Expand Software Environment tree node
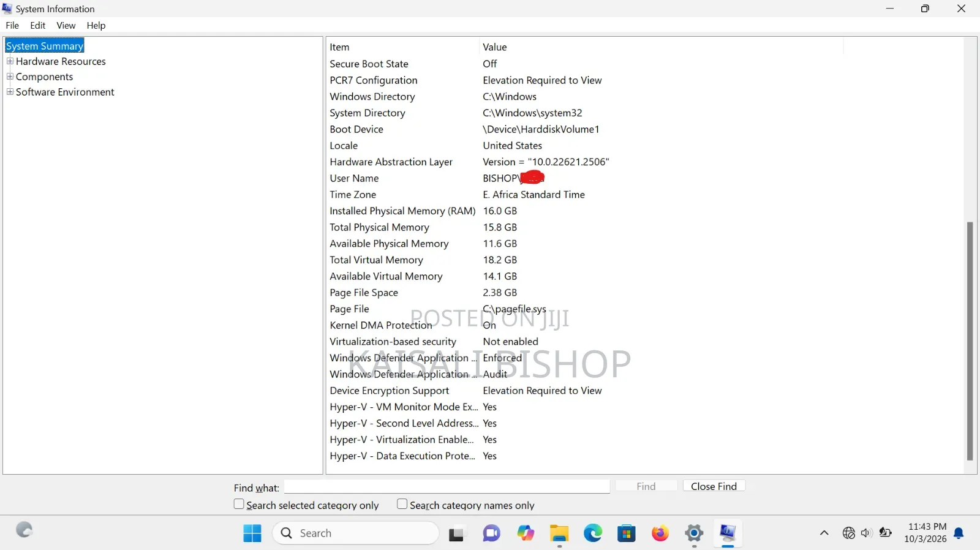 coord(10,92)
